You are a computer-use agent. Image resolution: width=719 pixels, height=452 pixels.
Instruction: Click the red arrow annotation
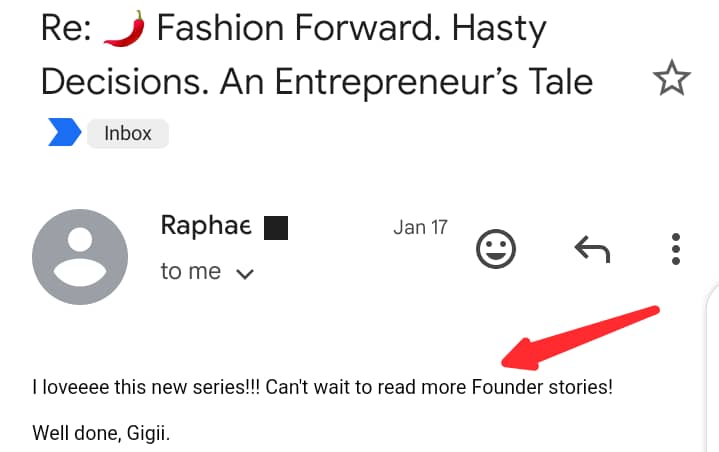(581, 338)
